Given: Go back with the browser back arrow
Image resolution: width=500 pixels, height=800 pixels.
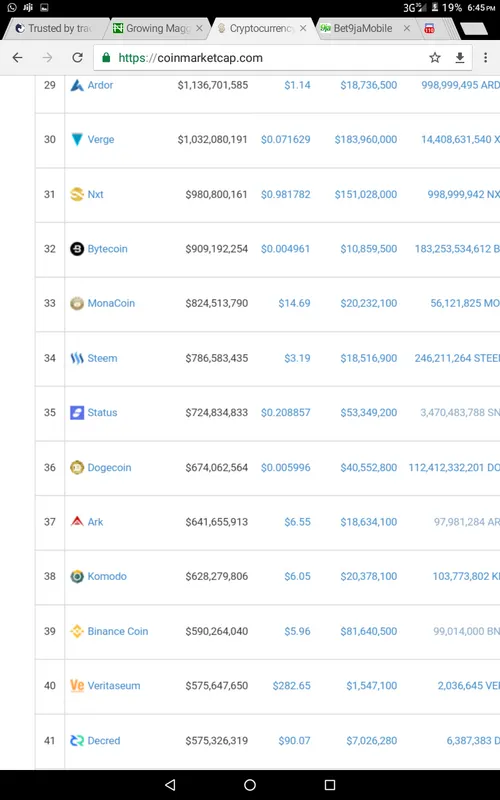Looking at the screenshot, I should point(17,58).
